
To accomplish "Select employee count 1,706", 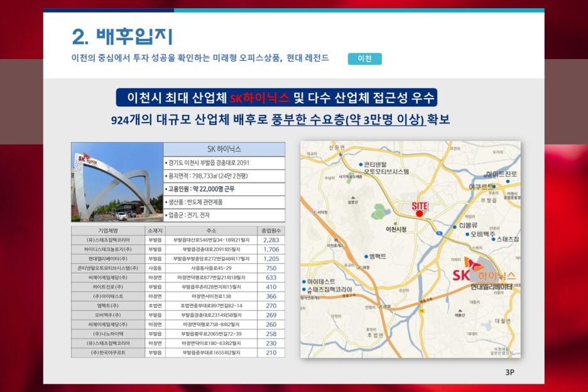I will [x=271, y=249].
